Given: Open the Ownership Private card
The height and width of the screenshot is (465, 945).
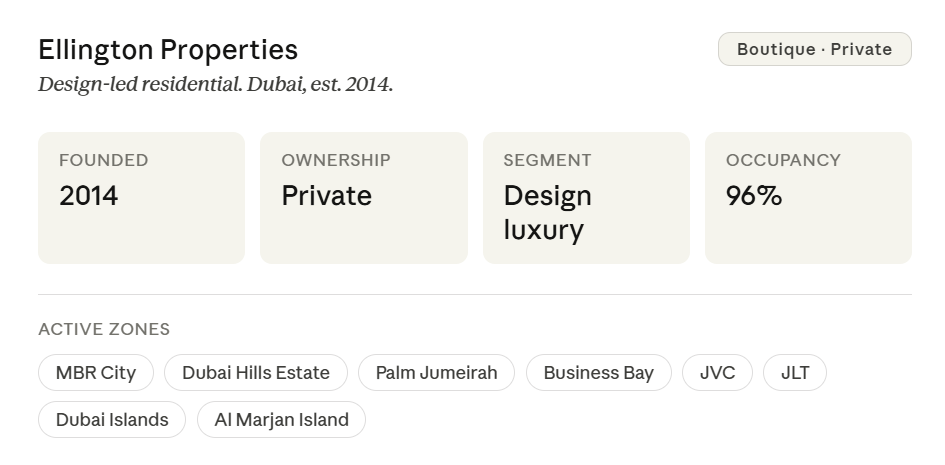Looking at the screenshot, I should (x=364, y=198).
